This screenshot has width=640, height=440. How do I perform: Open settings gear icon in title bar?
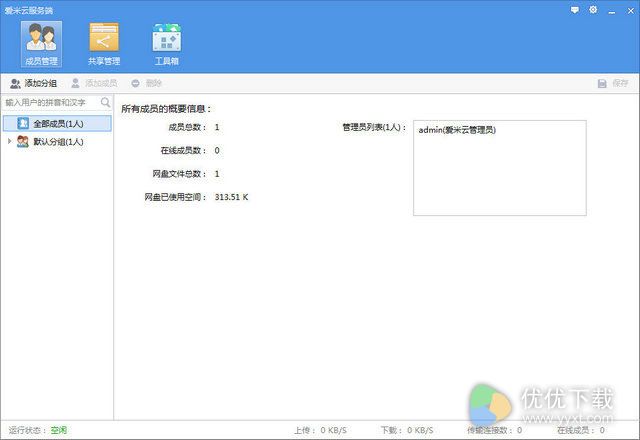(593, 9)
